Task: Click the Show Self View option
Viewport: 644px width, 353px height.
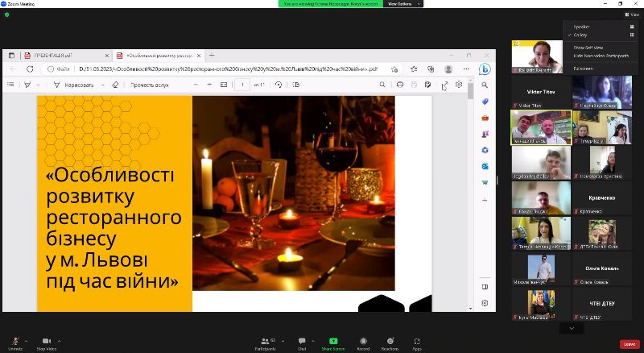Action: pyautogui.click(x=586, y=48)
